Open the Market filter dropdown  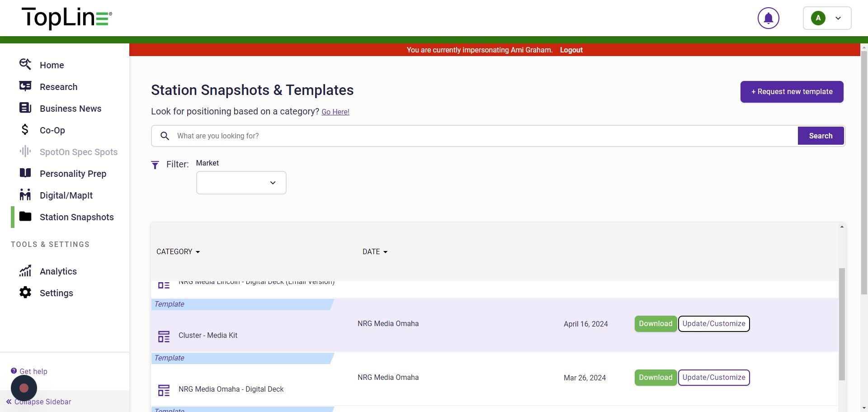click(x=241, y=183)
